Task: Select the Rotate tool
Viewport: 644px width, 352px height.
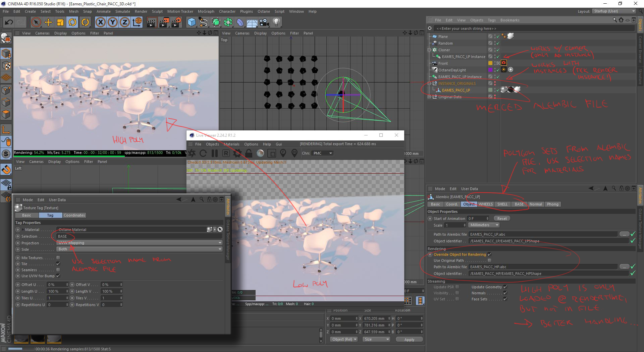Action: point(72,22)
